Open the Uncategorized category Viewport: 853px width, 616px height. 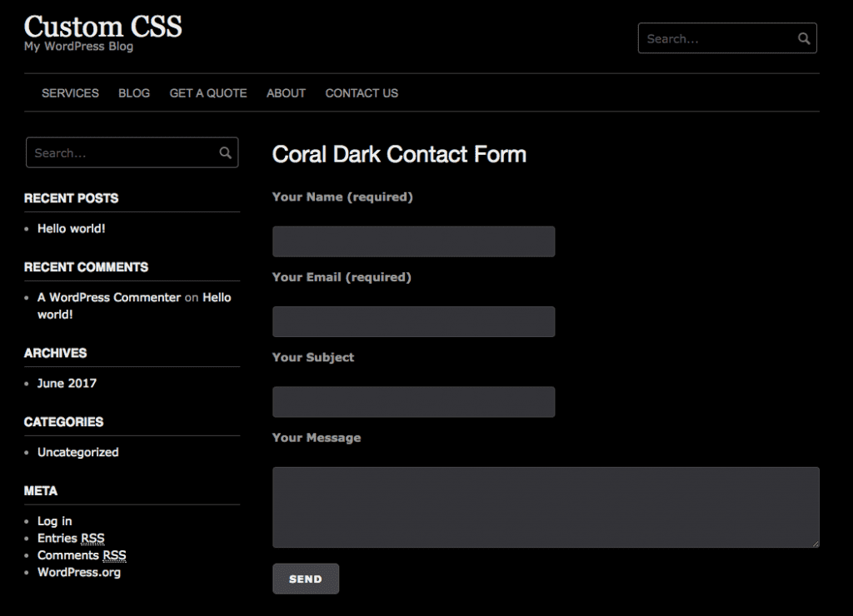click(77, 452)
